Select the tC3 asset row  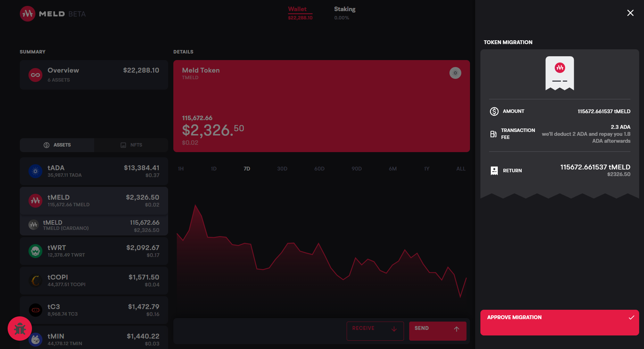click(x=94, y=310)
